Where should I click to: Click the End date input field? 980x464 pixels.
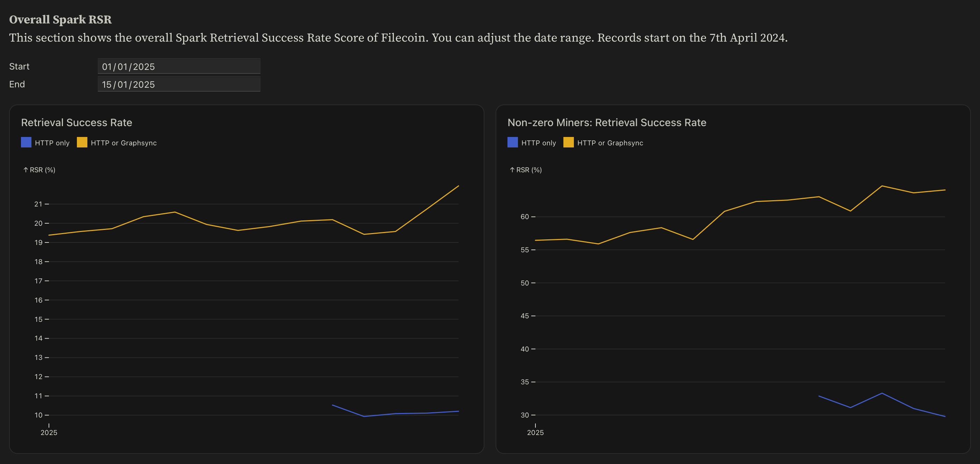[179, 84]
